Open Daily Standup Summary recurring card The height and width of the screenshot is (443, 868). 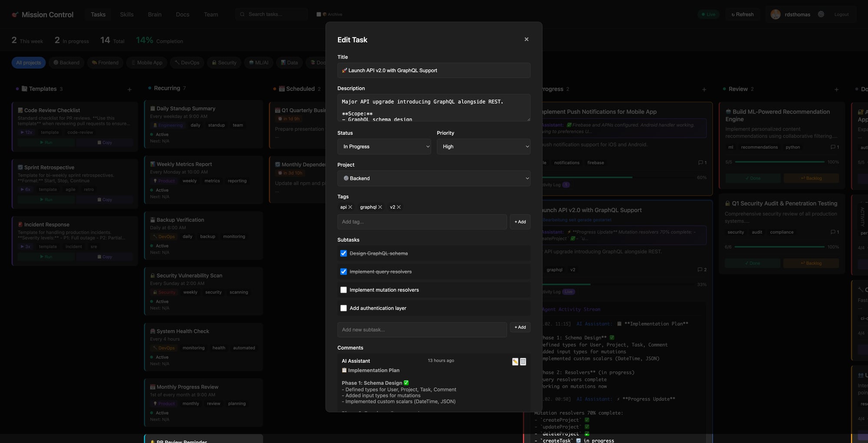[x=204, y=125]
